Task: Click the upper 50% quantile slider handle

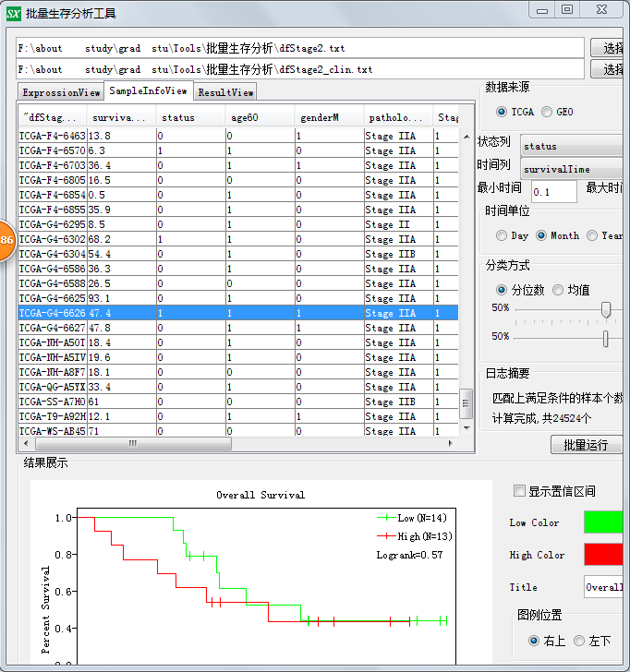Action: 606,310
